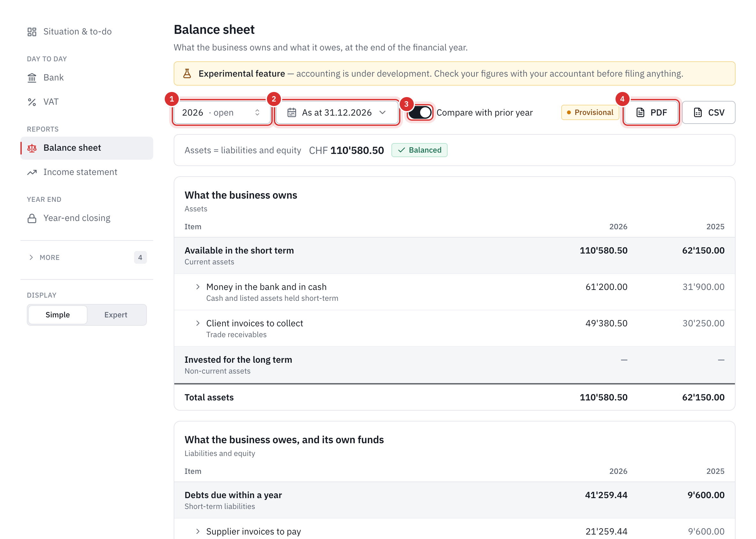Viewport: 756px width, 539px height.
Task: Click the MORE count badge 4
Action: pyautogui.click(x=140, y=258)
